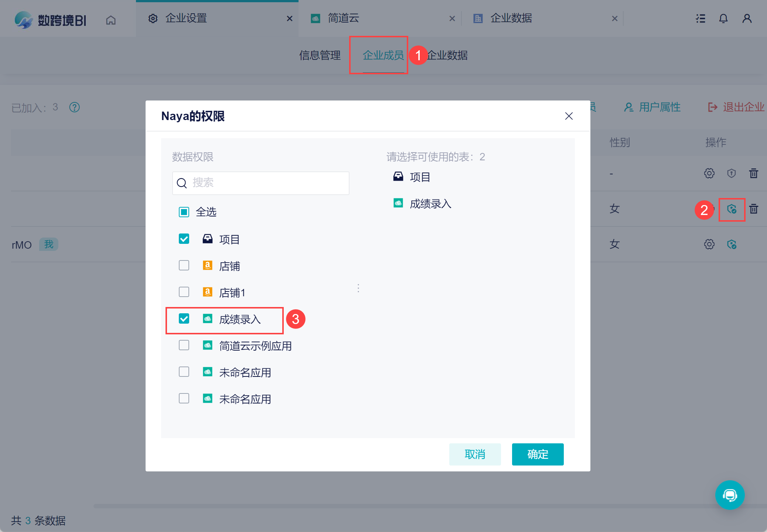Viewport: 767px width, 532px height.
Task: Open the user account icon
Action: click(x=747, y=18)
